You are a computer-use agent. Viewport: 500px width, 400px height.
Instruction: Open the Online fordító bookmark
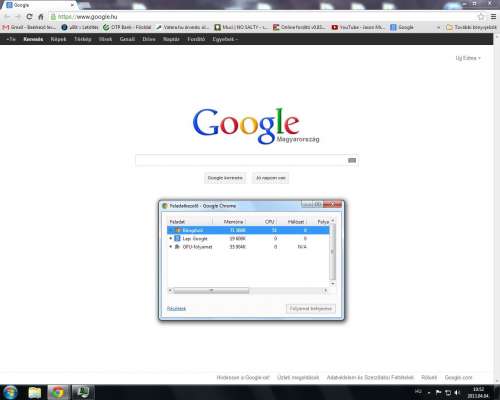pos(299,27)
